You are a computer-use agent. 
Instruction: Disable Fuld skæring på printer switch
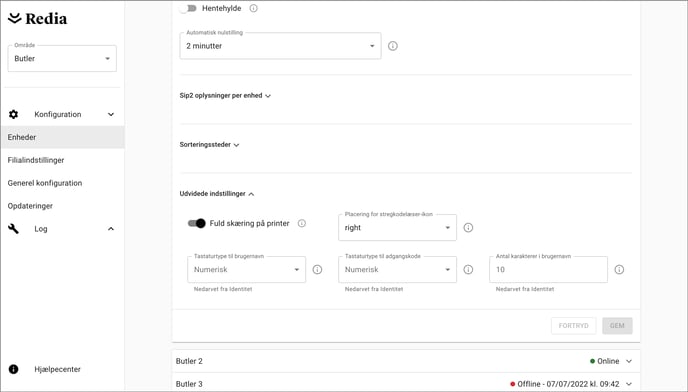pyautogui.click(x=197, y=223)
